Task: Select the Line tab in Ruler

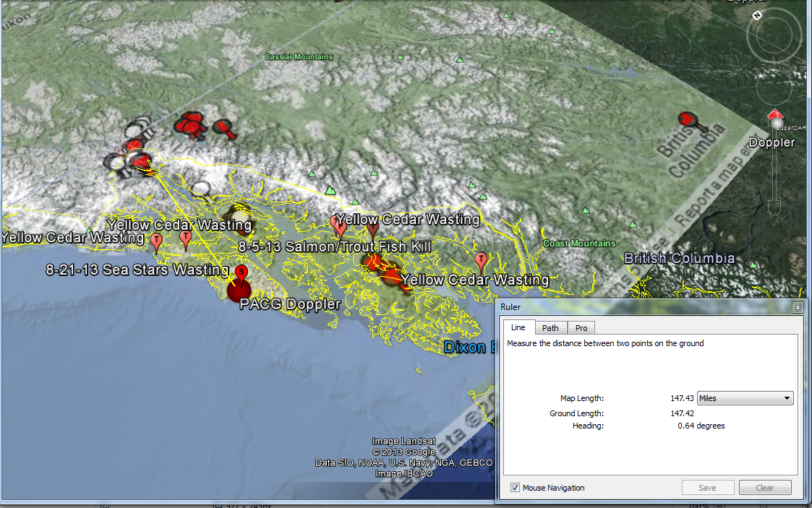Action: (x=518, y=328)
